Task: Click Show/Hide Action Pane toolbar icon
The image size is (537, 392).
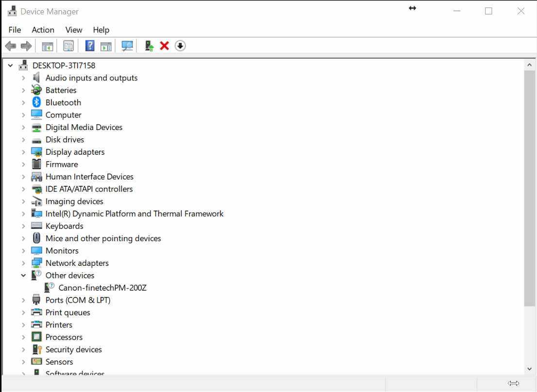Action: coord(106,46)
